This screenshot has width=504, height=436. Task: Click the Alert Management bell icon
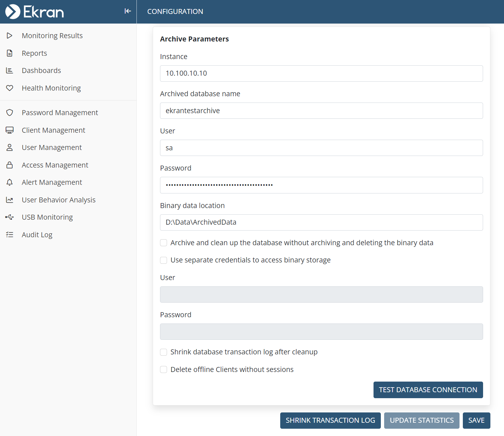point(10,182)
